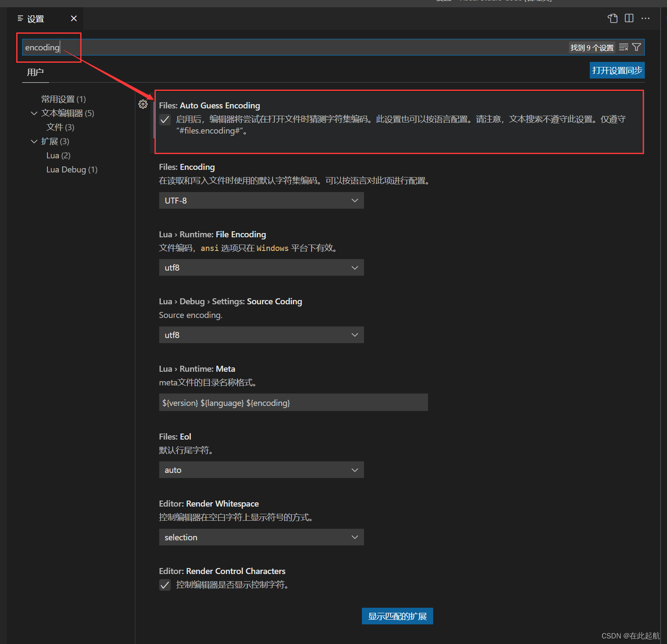Click the 默认行尾字符 description text
667x644 pixels.
coord(186,450)
